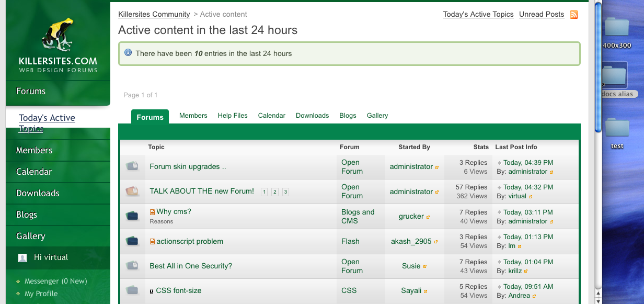The image size is (644, 304).
Task: Open Today's Active Topics in the sidebar
Action: click(47, 123)
